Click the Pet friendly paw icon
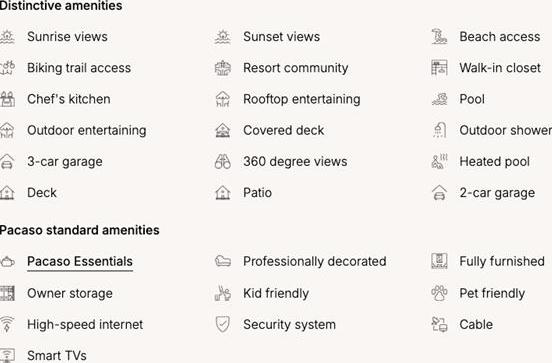Image resolution: width=552 pixels, height=363 pixels. [x=439, y=293]
